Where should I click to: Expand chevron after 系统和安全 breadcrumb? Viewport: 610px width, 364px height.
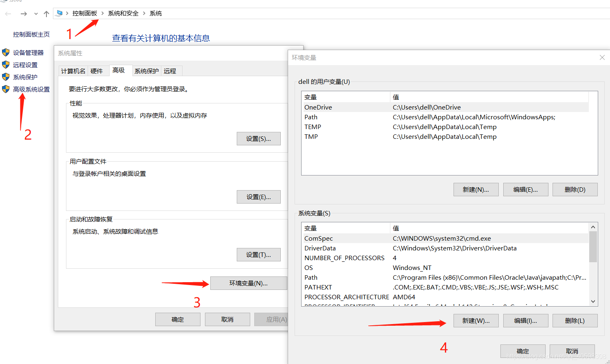tap(144, 13)
